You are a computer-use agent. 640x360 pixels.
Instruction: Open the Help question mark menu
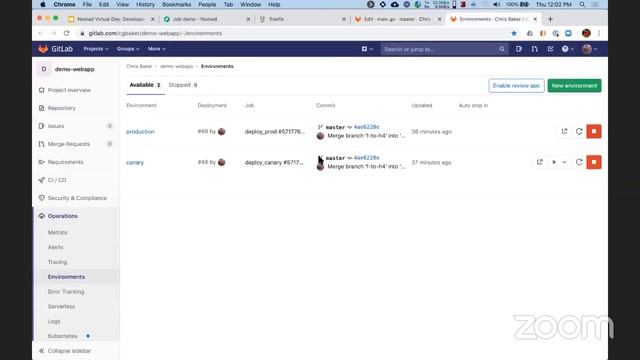(567, 49)
